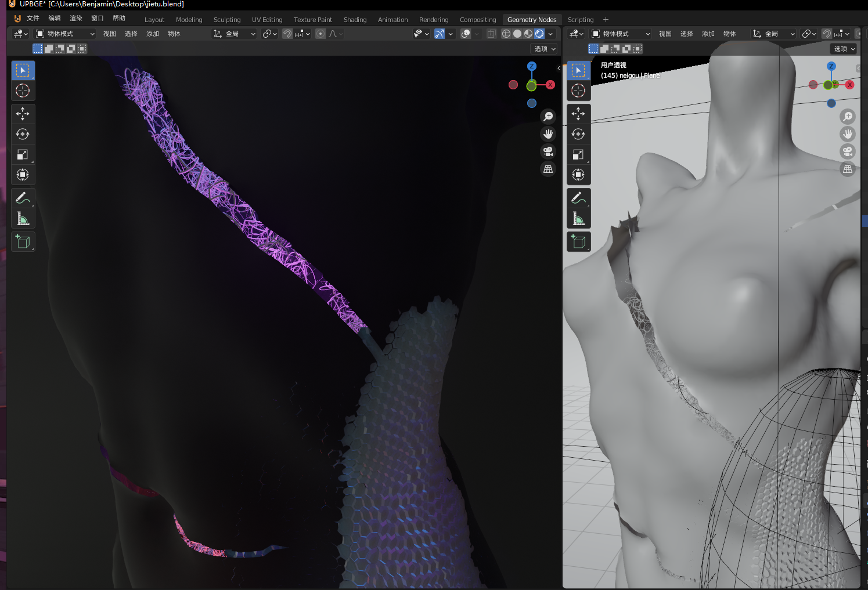This screenshot has height=590, width=868.
Task: Select the Add Cube tool in left viewport
Action: coord(23,242)
